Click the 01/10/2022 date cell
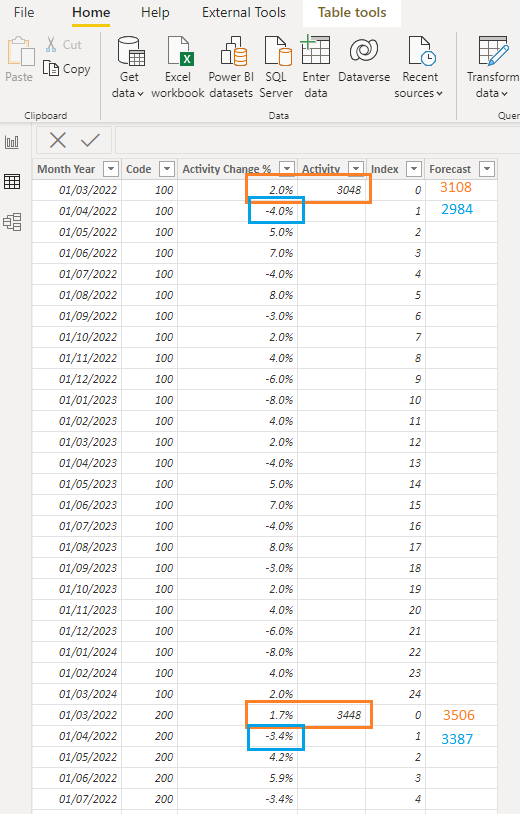Viewport: 524px width, 814px height. (x=77, y=337)
